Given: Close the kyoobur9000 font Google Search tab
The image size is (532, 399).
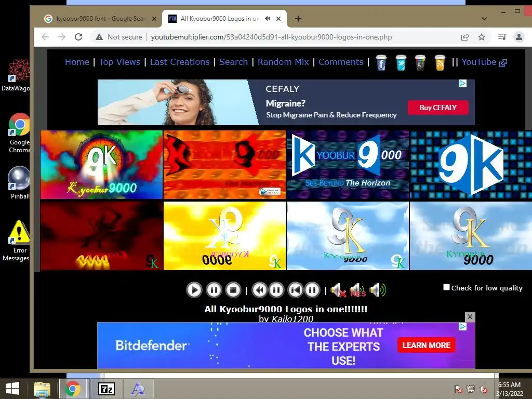Looking at the screenshot, I should pyautogui.click(x=154, y=19).
